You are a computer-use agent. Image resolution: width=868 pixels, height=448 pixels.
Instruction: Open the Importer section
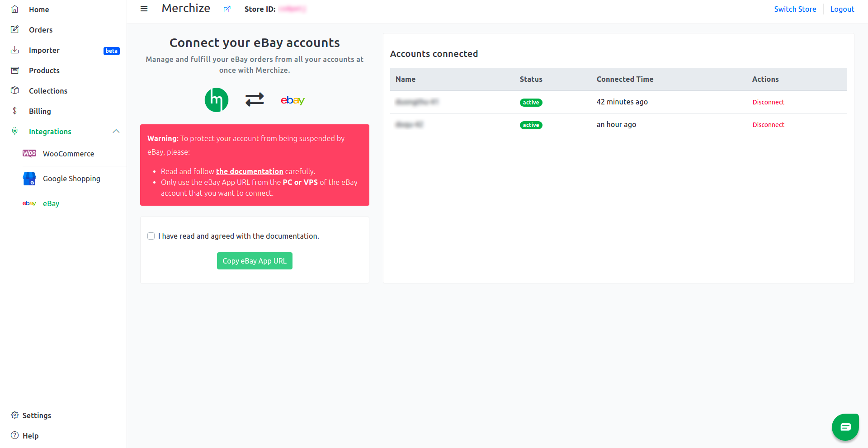(x=44, y=50)
